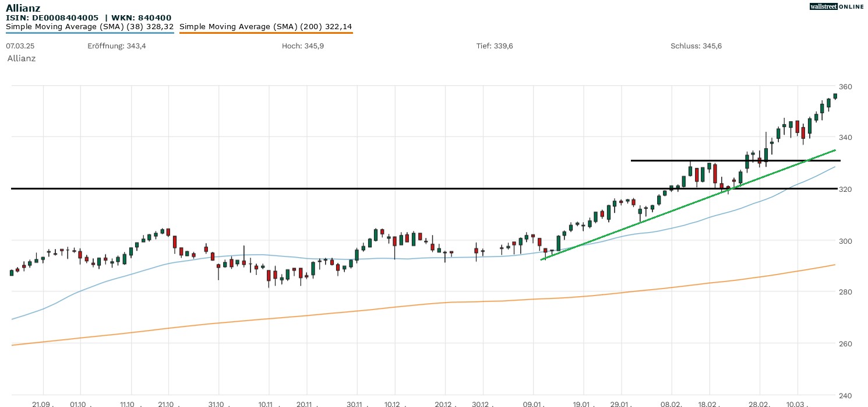Click the 21.09. date axis label
Image resolution: width=868 pixels, height=407 pixels.
[43, 404]
